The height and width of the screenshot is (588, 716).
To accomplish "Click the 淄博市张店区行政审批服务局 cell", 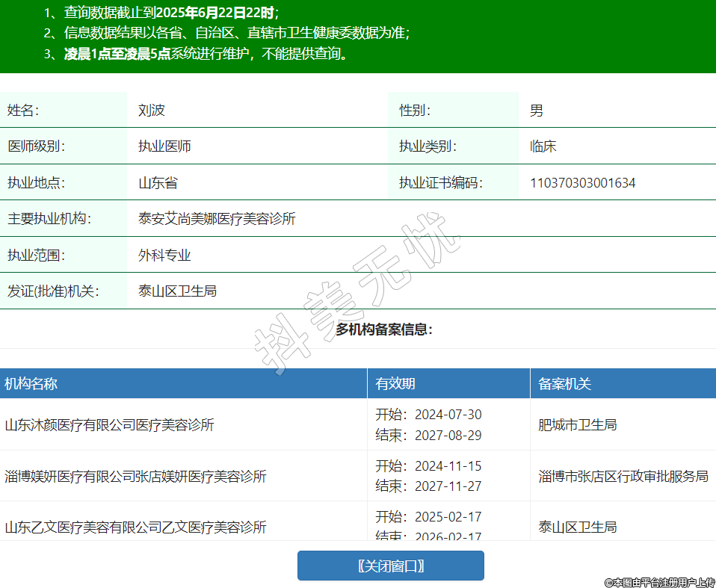I will (x=623, y=477).
